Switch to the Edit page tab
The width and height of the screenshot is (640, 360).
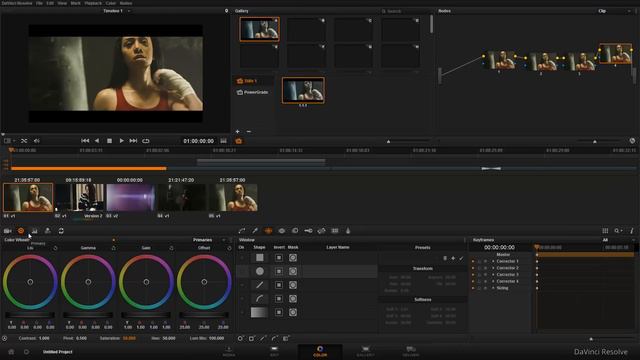pos(274,351)
